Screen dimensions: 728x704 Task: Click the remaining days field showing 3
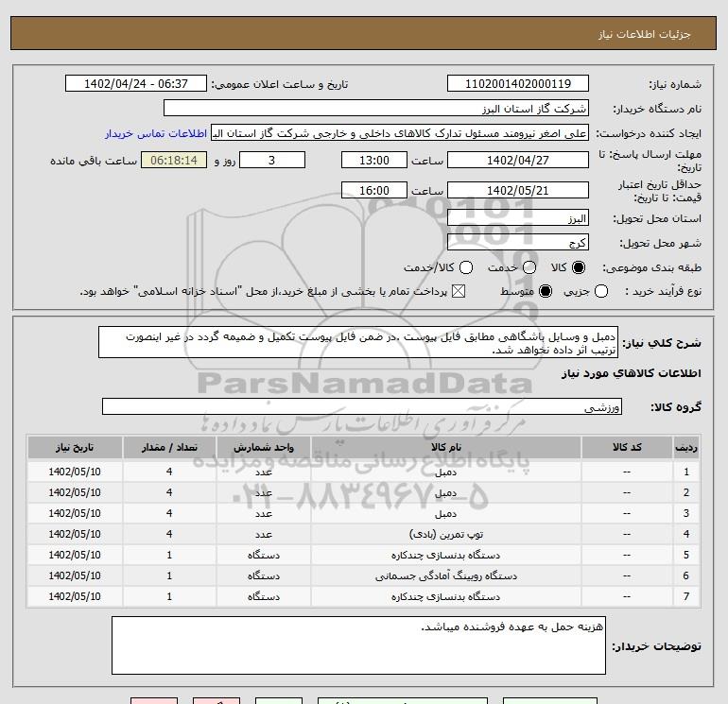[x=272, y=160]
